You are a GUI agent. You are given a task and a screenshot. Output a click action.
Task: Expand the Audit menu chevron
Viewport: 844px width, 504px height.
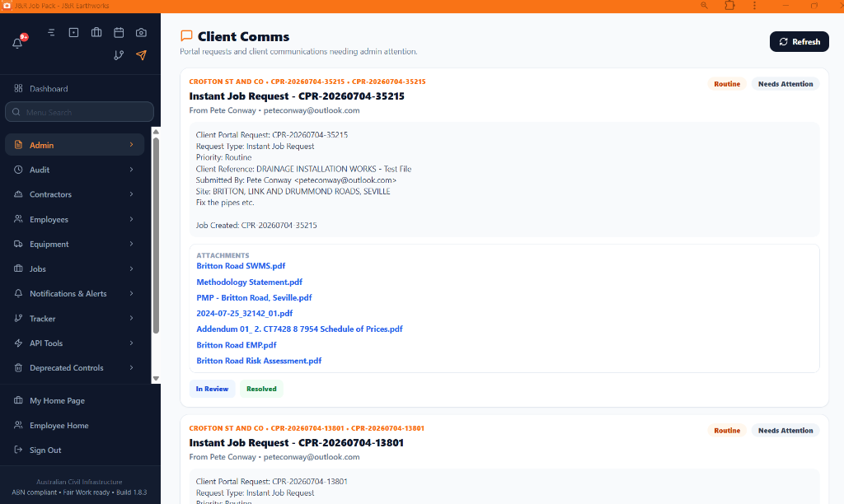tap(131, 170)
